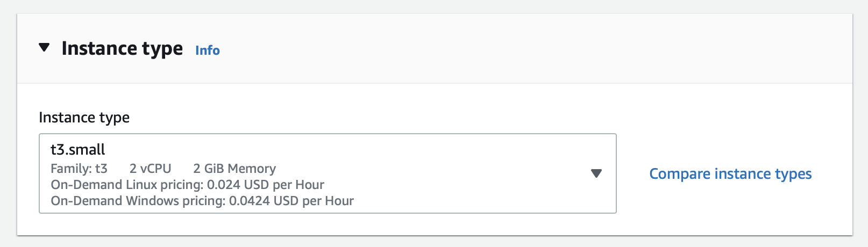Click the Compare instance types link
The width and height of the screenshot is (868, 247).
coord(730,174)
